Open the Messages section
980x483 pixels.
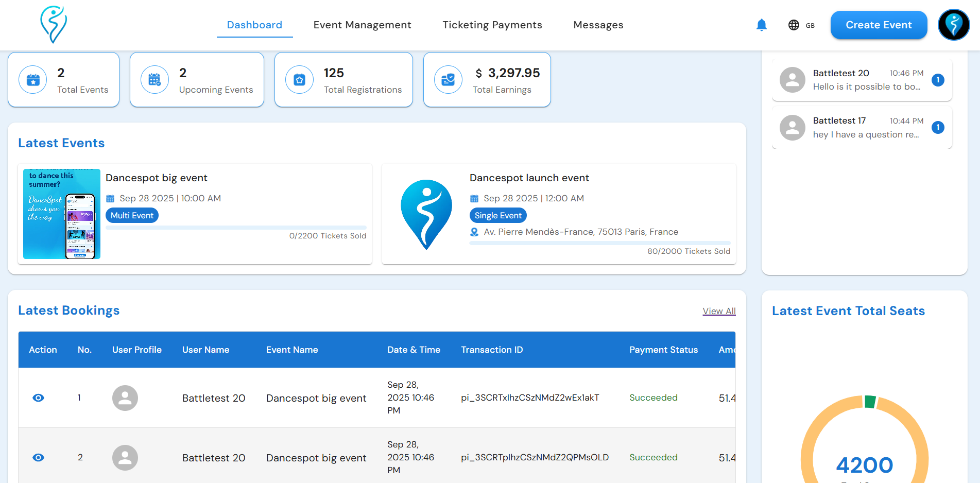click(x=598, y=24)
